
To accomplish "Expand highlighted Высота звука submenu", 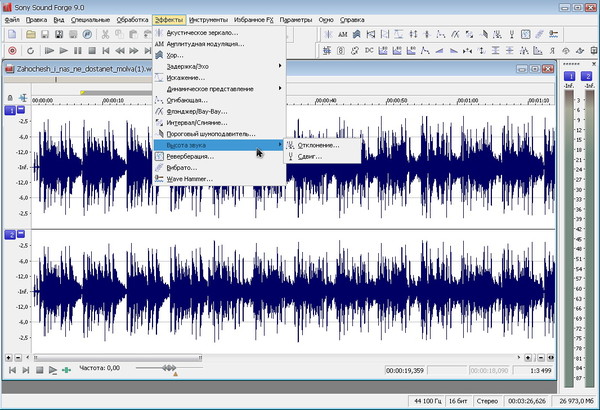I will (219, 145).
